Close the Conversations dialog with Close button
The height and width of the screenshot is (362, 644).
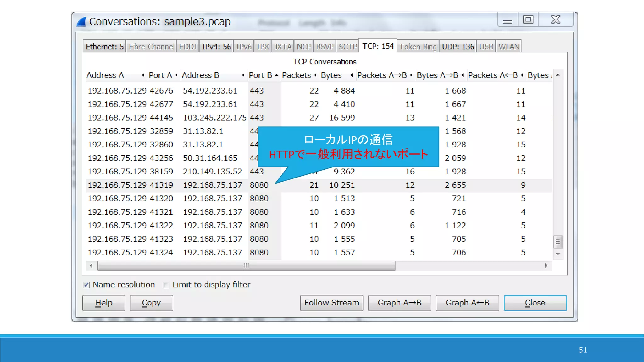point(535,303)
